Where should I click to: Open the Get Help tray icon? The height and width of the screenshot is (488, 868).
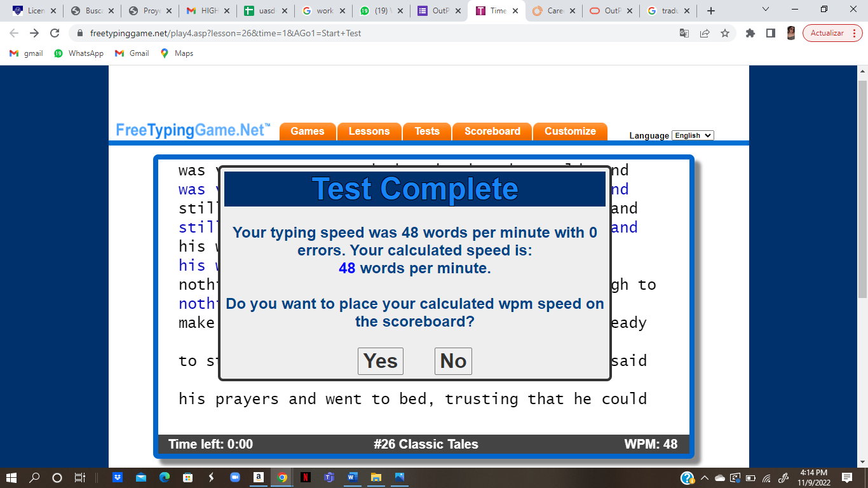(x=688, y=478)
